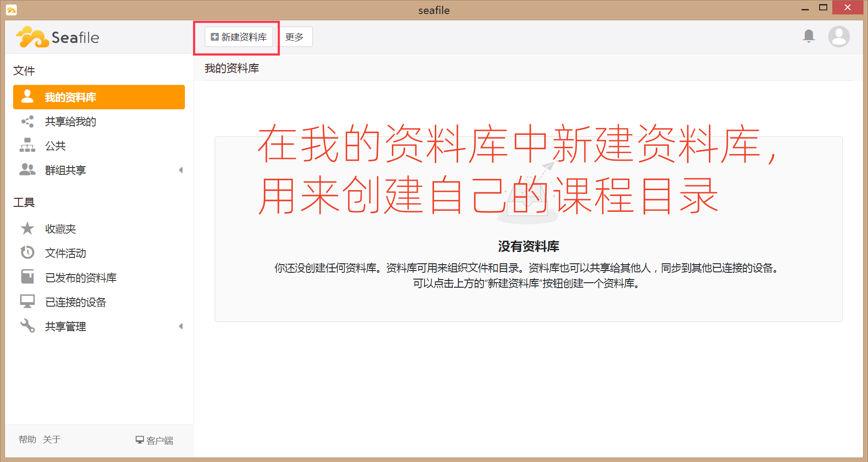The width and height of the screenshot is (868, 462).
Task: Open the 帮助 link
Action: point(27,439)
